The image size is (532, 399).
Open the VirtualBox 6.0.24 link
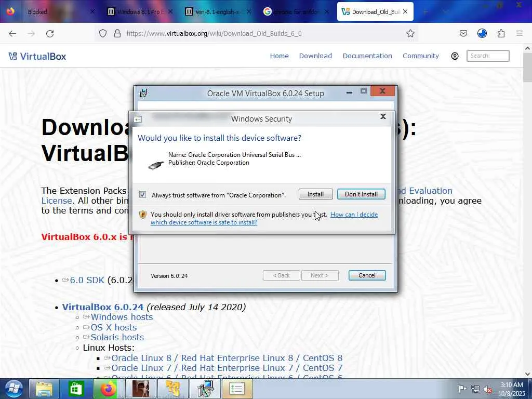click(x=103, y=307)
